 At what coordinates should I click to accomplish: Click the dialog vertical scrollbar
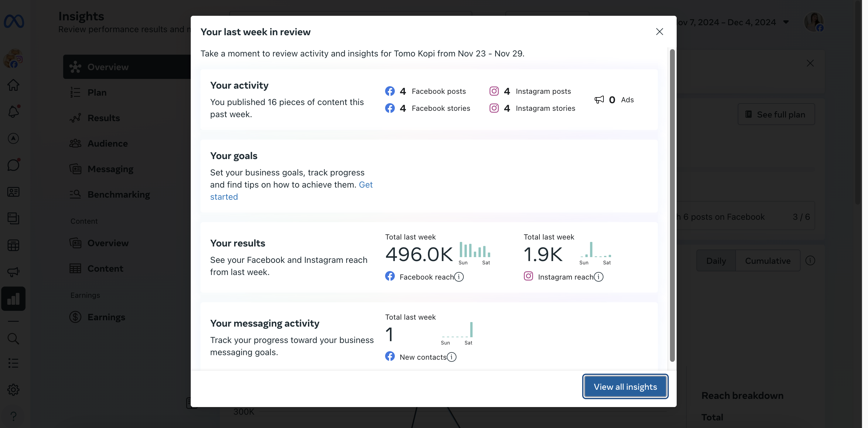[x=672, y=206]
